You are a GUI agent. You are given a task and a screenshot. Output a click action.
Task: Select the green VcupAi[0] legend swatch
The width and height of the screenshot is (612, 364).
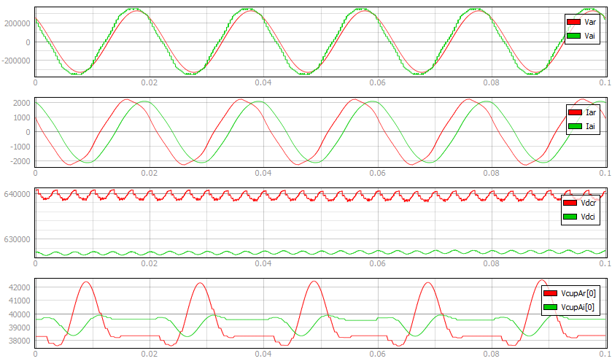click(552, 307)
